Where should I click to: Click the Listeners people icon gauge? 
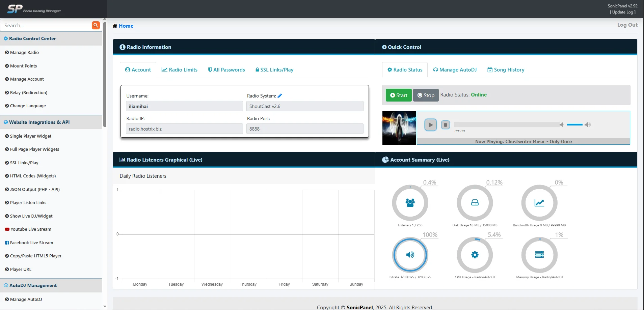[410, 203]
